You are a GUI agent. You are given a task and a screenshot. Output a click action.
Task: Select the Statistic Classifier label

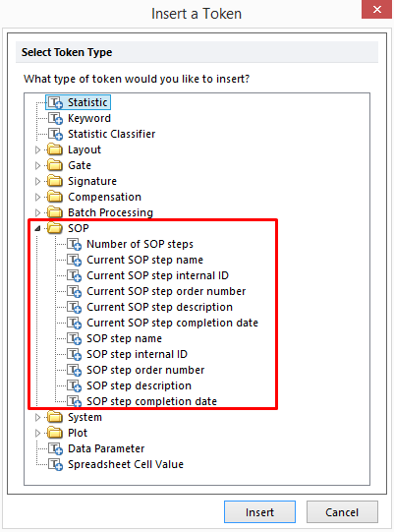pos(112,134)
